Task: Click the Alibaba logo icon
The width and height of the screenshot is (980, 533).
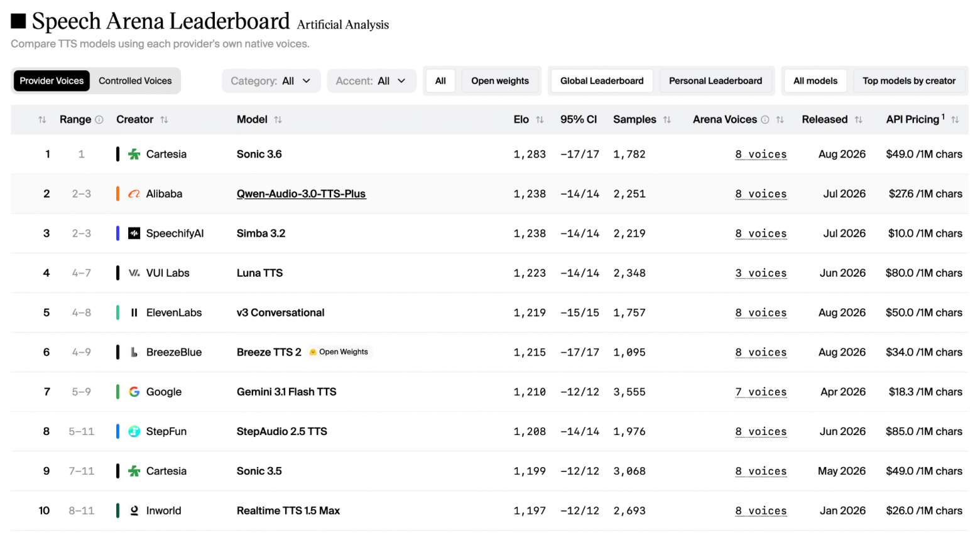Action: 134,194
